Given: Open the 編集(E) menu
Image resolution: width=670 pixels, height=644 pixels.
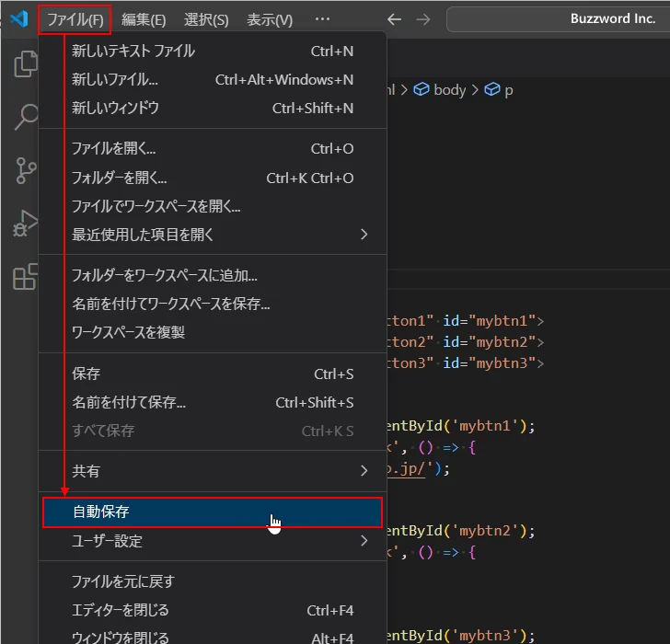Looking at the screenshot, I should pos(144,19).
